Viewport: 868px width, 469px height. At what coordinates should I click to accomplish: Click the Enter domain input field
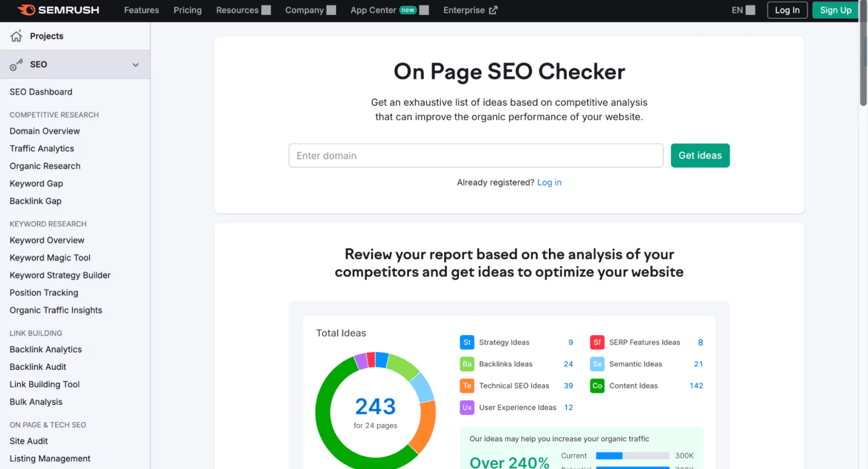point(476,155)
